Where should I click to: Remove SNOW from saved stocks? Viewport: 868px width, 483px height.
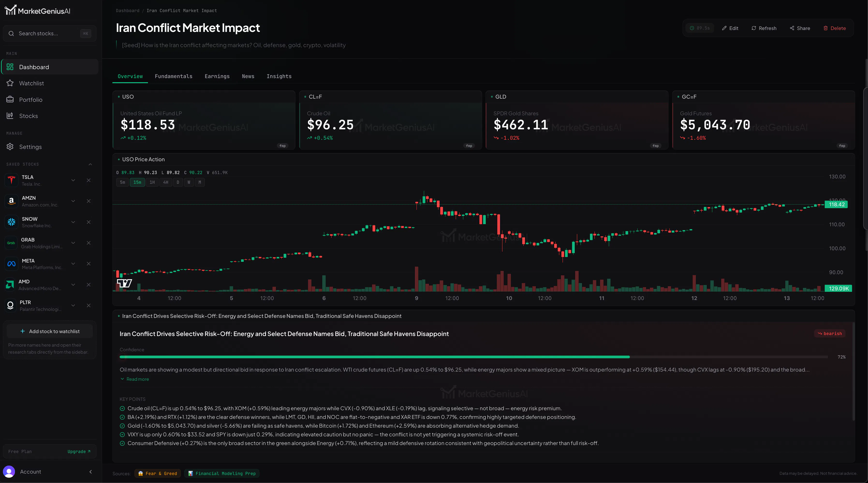[89, 222]
